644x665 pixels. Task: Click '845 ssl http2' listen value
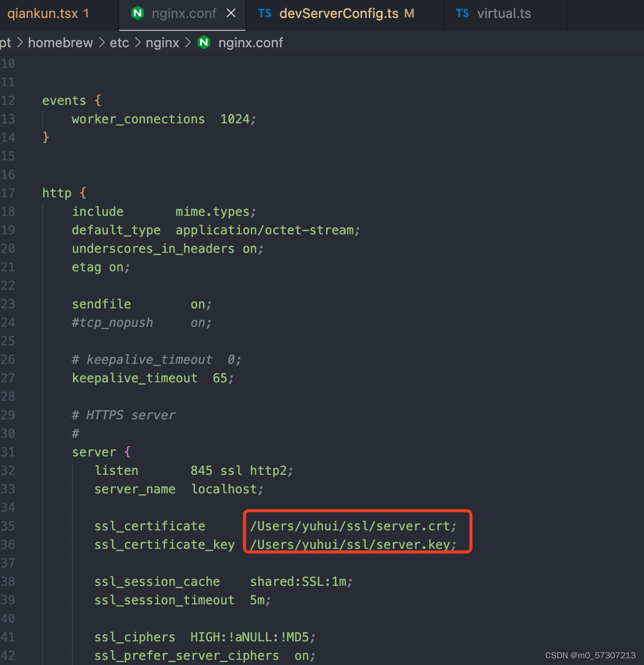(x=238, y=471)
